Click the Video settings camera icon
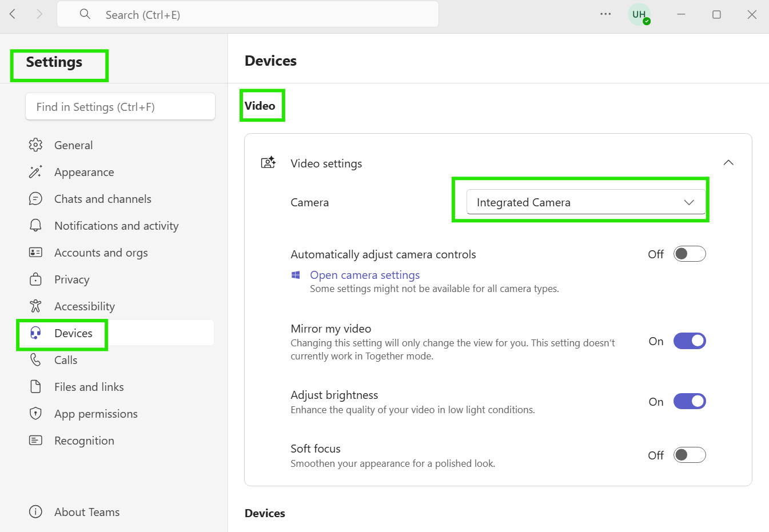Image resolution: width=769 pixels, height=532 pixels. [269, 163]
